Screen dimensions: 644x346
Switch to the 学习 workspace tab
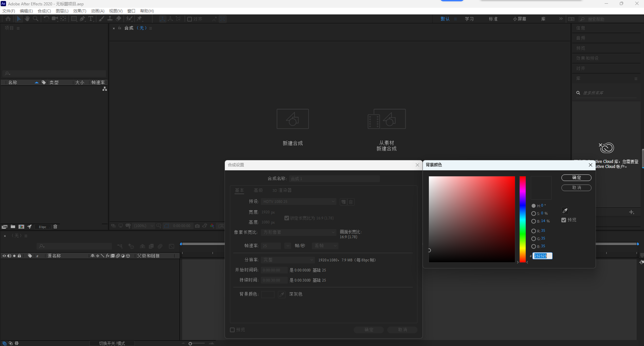coord(469,19)
